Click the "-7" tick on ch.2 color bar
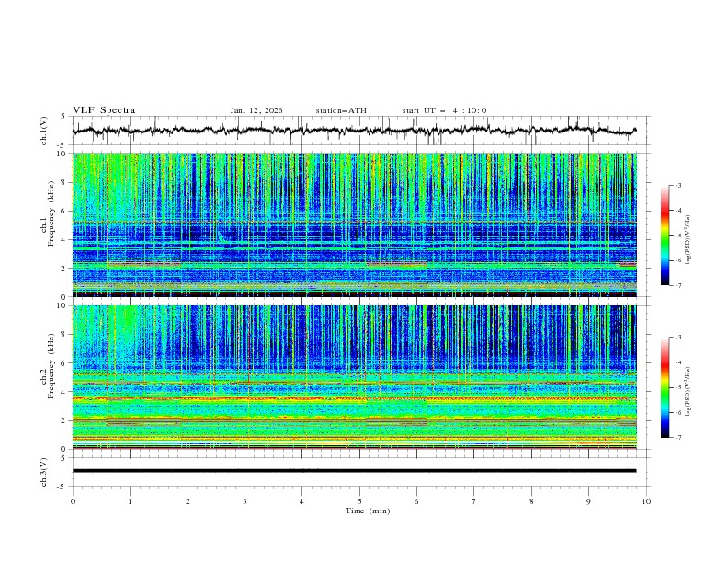Viewport: 728px width, 563px height. click(677, 438)
